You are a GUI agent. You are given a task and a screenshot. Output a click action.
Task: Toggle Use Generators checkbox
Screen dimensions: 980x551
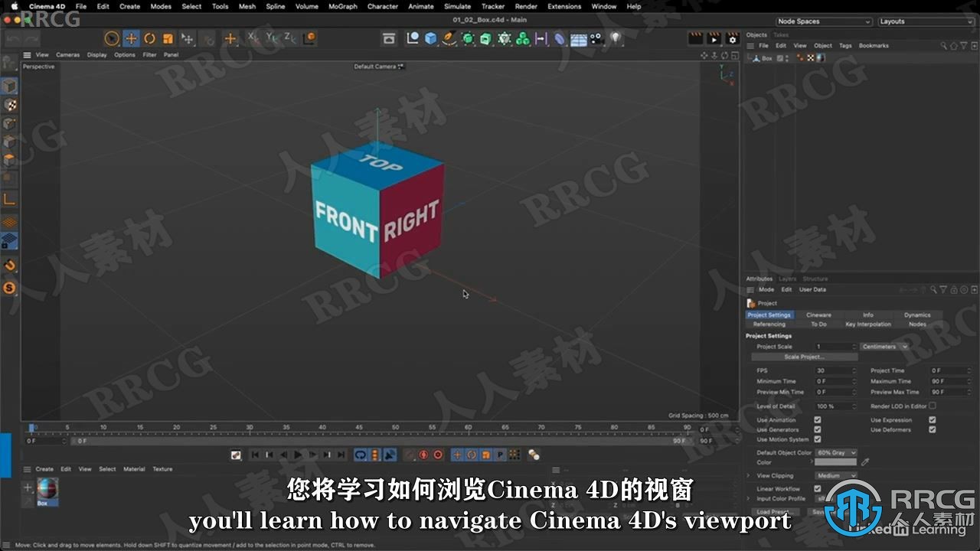point(818,429)
